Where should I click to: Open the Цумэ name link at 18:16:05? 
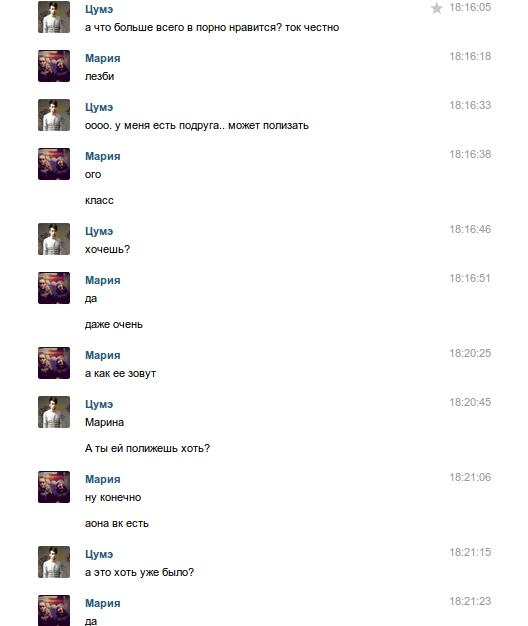tap(99, 9)
